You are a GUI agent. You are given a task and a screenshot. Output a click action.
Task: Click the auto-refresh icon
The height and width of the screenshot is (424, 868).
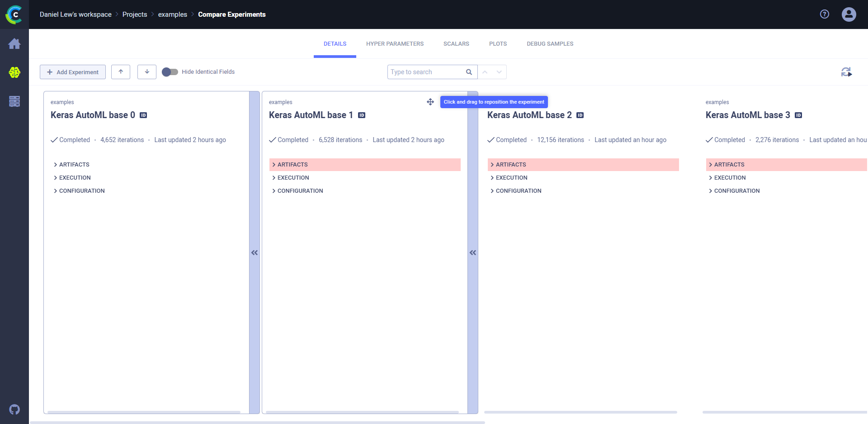[x=846, y=72]
